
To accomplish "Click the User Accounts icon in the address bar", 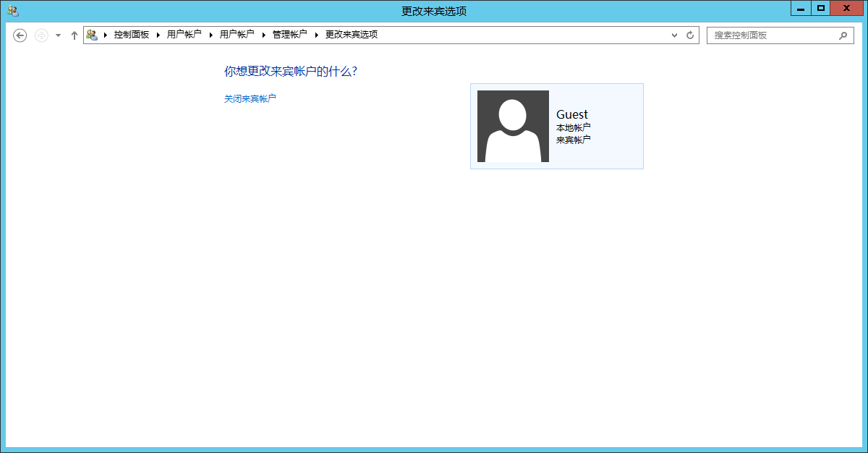I will point(92,34).
